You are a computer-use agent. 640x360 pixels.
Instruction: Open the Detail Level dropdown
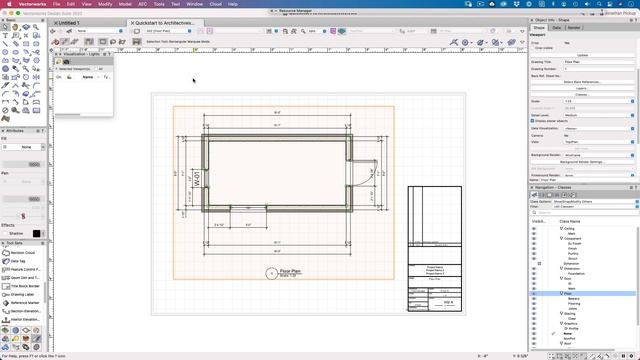tap(599, 115)
